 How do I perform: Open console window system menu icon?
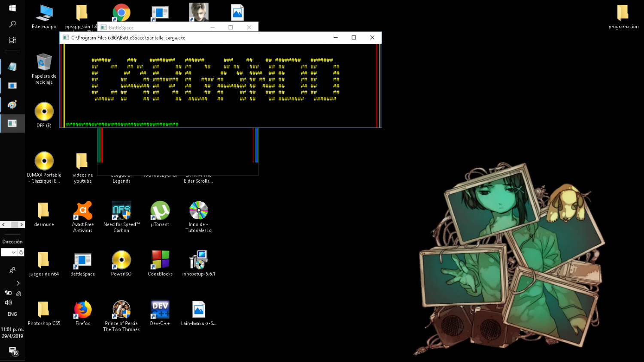66,38
